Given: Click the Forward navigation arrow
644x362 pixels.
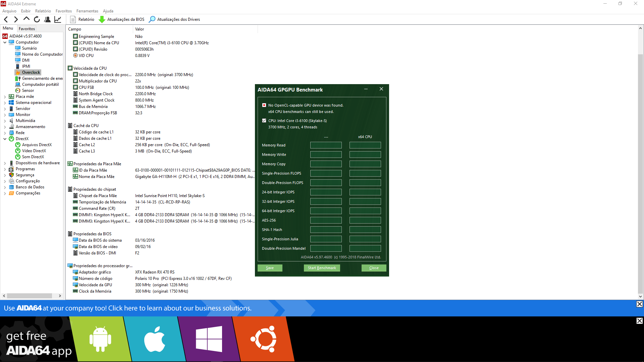Looking at the screenshot, I should [16, 19].
